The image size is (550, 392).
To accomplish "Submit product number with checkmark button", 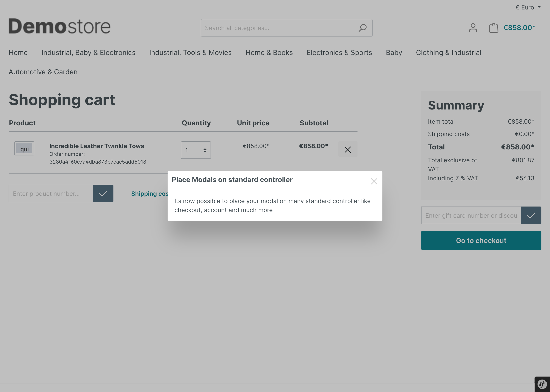I will (103, 193).
